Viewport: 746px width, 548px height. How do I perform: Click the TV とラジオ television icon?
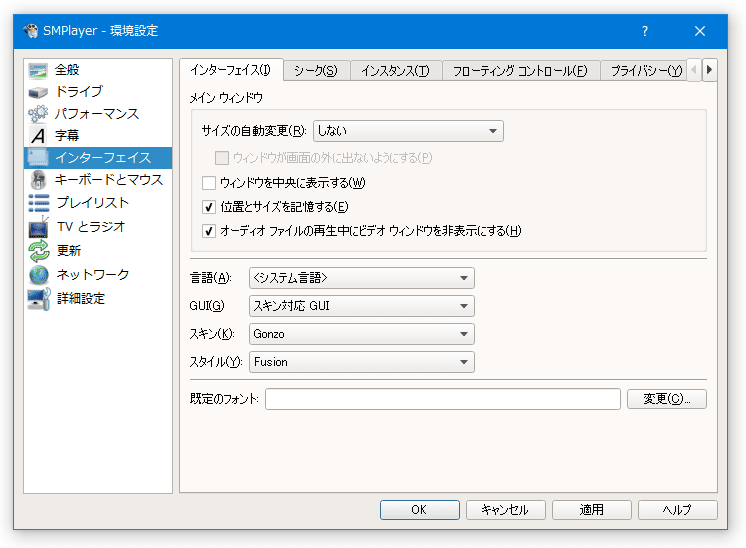pos(38,227)
